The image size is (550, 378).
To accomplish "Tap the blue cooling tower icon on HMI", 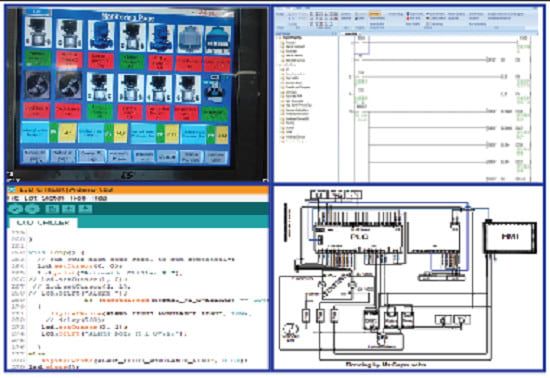I will pos(217,40).
